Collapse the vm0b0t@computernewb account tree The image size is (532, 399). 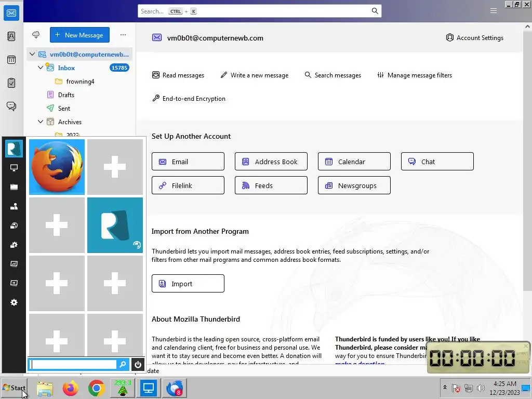point(32,54)
